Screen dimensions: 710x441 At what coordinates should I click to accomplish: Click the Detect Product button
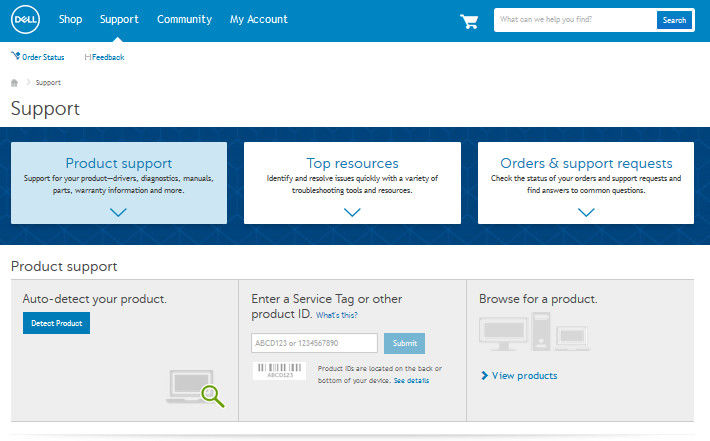(x=57, y=323)
